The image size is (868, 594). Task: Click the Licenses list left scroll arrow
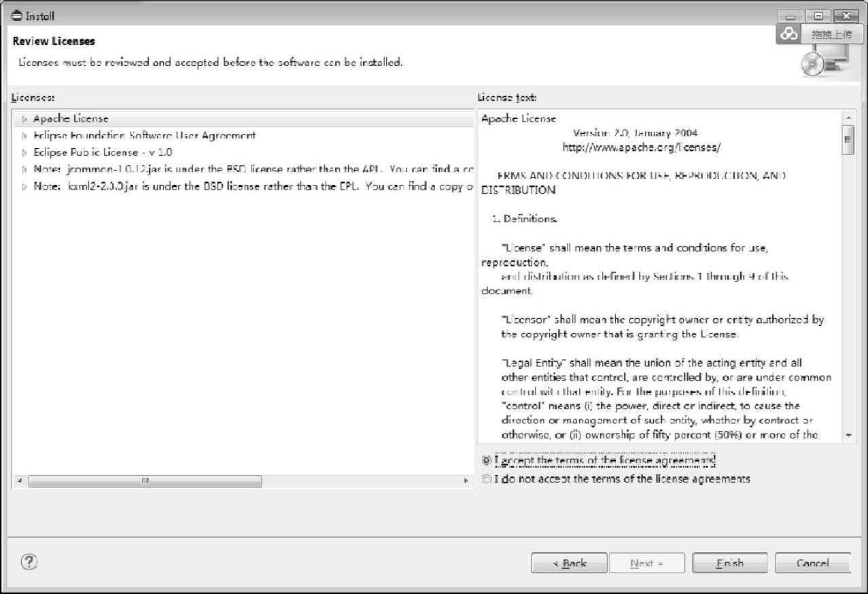pyautogui.click(x=19, y=481)
